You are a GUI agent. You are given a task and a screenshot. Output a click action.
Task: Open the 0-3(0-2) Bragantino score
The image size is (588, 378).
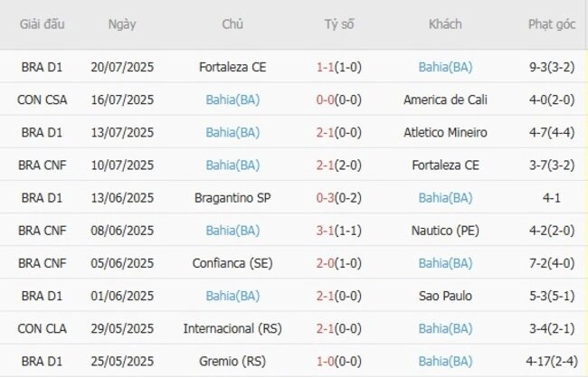click(x=339, y=198)
